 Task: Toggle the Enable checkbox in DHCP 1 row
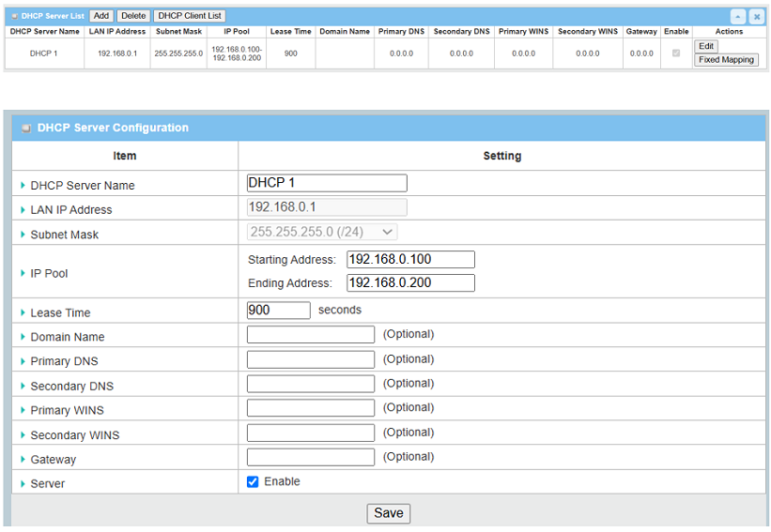(x=676, y=53)
